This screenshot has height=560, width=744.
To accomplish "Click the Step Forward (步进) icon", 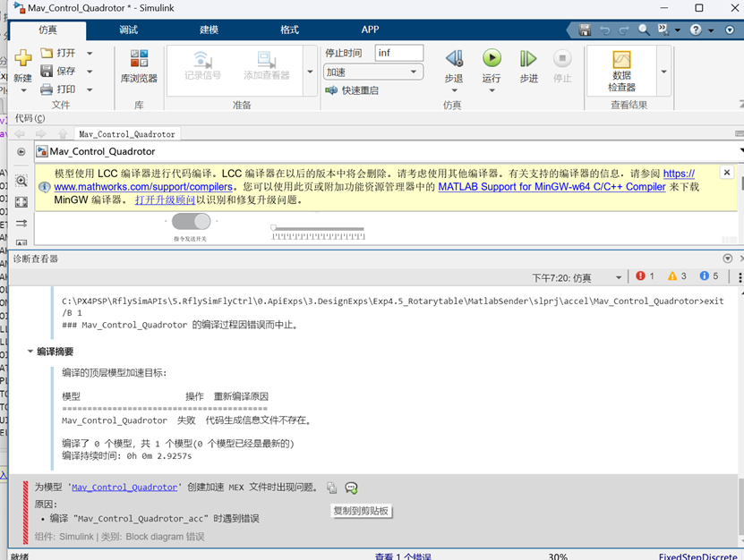I will coord(528,58).
